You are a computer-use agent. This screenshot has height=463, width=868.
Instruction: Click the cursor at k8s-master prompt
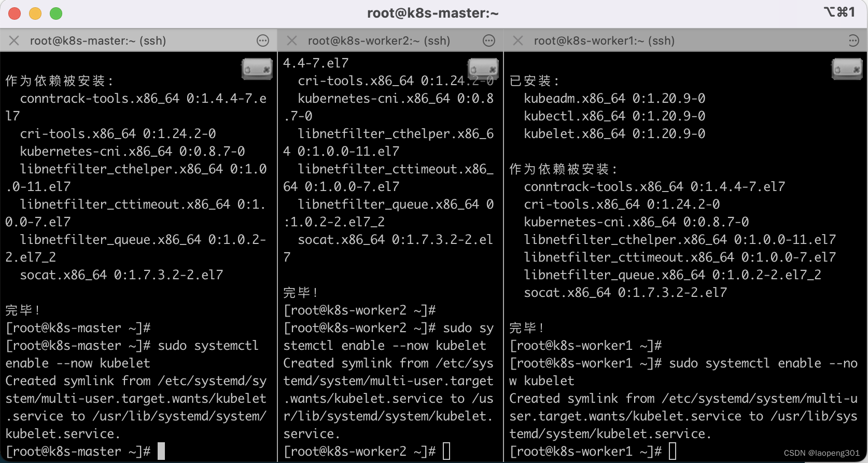[161, 451]
